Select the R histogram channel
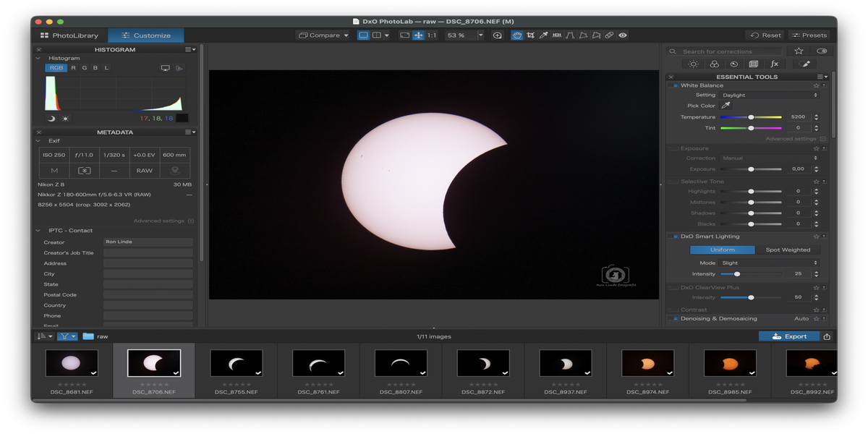 click(x=73, y=68)
